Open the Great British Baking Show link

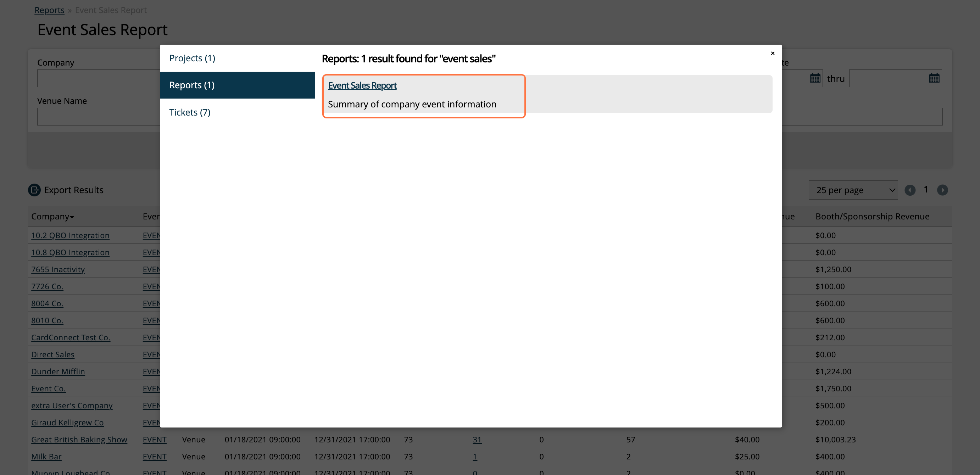79,440
